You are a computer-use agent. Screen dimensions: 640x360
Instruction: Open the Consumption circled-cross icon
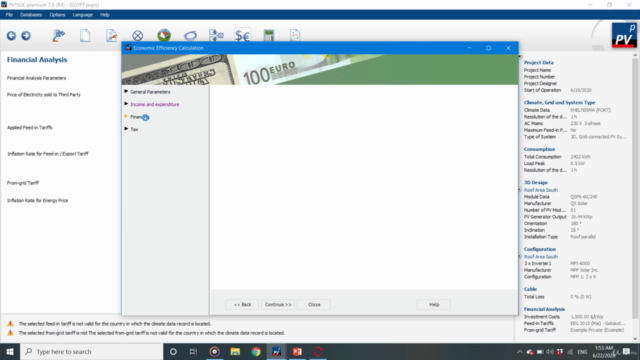point(138,36)
